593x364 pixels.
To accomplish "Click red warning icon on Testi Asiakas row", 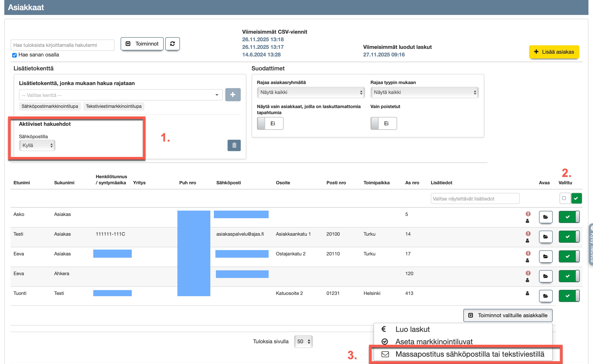I will pyautogui.click(x=528, y=233).
